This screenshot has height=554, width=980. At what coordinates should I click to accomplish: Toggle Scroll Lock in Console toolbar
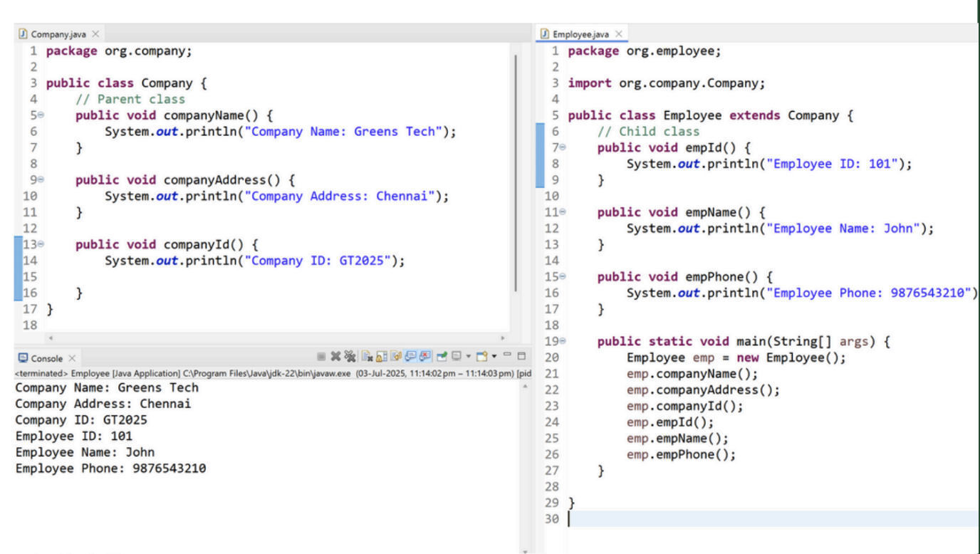click(x=382, y=356)
